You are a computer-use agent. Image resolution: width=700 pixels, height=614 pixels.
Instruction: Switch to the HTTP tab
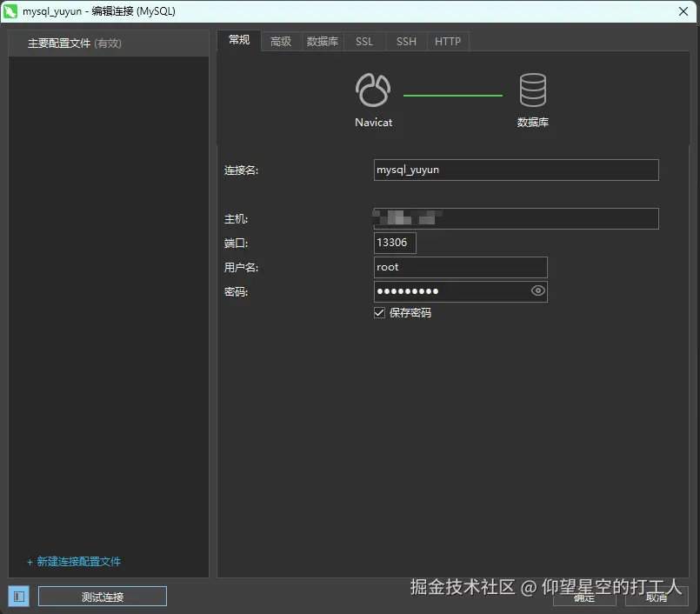click(x=447, y=41)
